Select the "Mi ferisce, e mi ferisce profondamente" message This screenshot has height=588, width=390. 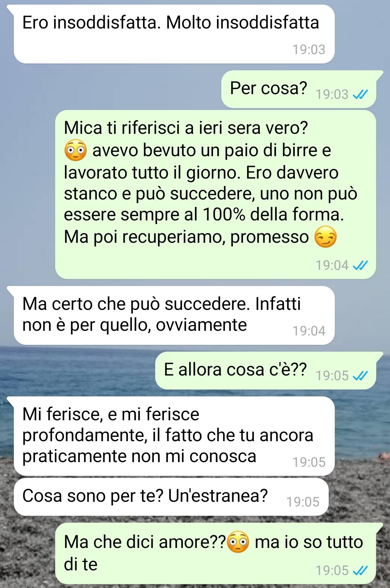174,436
